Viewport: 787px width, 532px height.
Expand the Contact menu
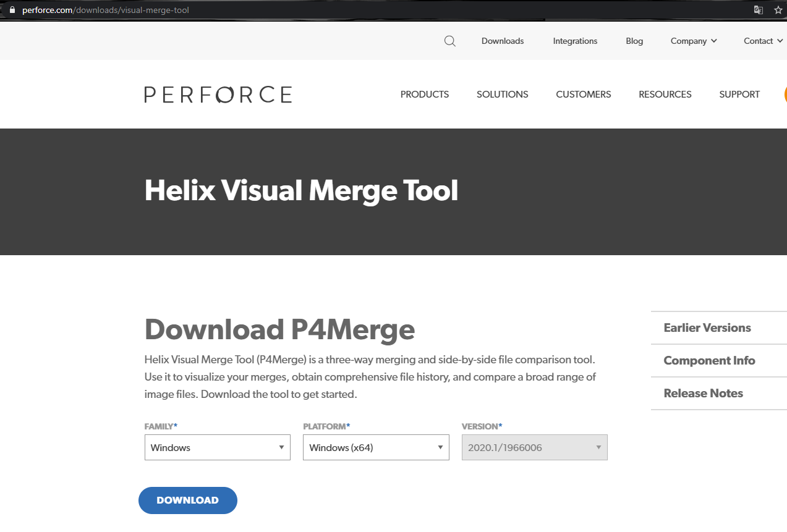[x=763, y=41]
